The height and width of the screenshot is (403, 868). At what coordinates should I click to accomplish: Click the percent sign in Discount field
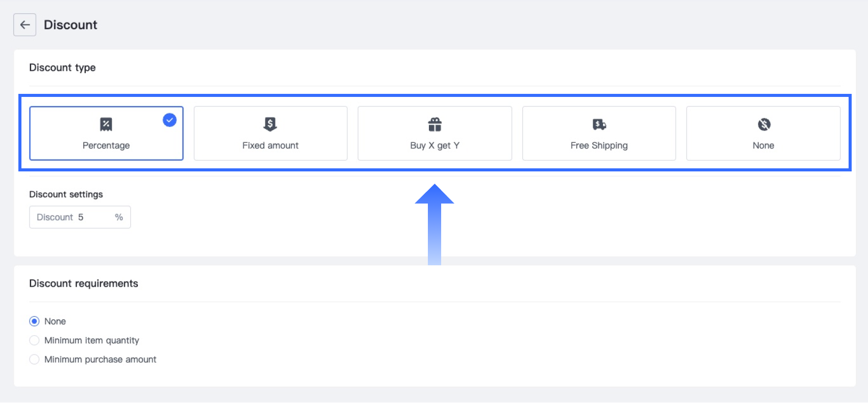119,217
